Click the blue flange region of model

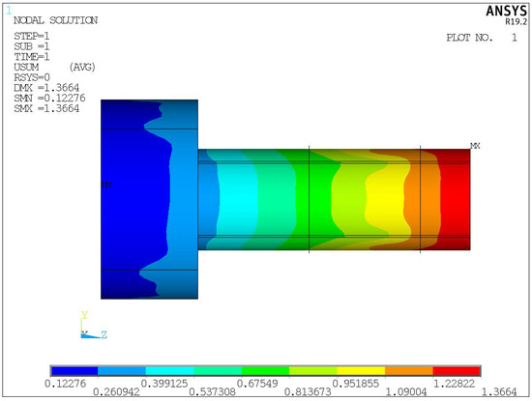click(x=134, y=199)
